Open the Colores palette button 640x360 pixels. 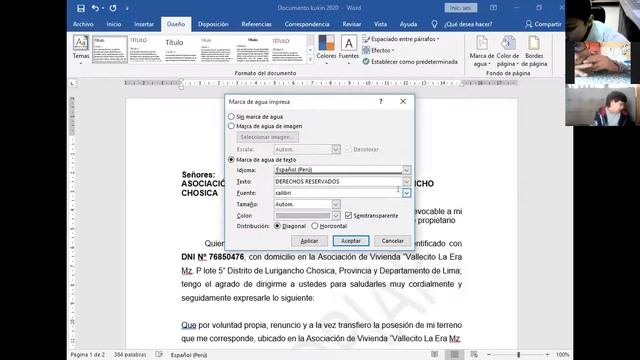click(x=326, y=49)
